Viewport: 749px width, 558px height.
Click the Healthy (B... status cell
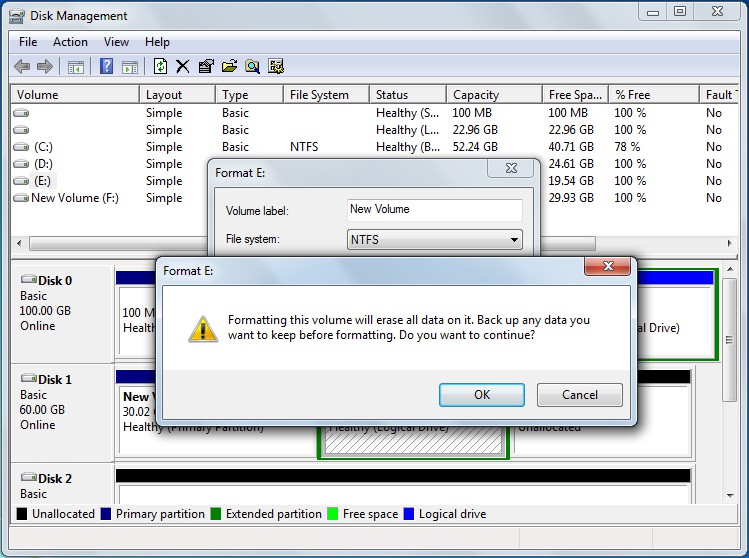[408, 147]
